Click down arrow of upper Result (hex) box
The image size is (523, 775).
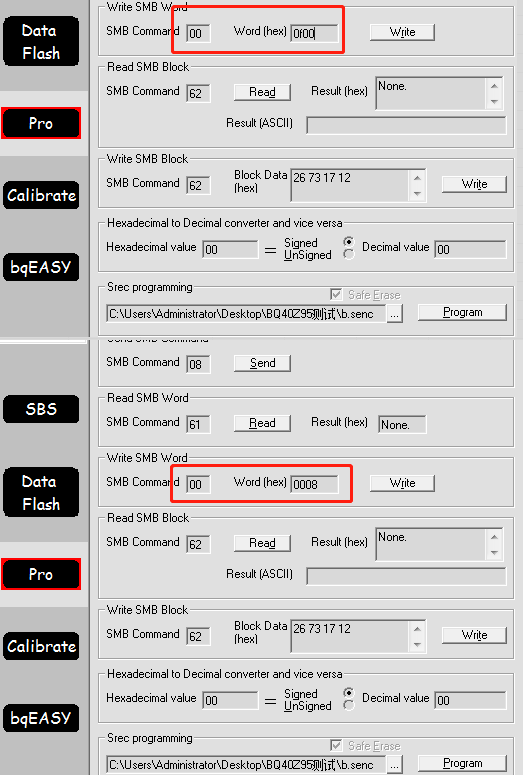click(x=494, y=102)
